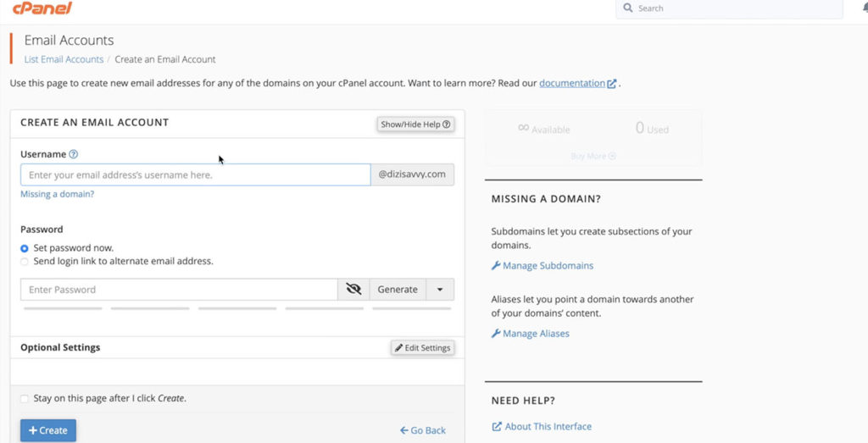Open the documentation link
868x443 pixels.
[572, 84]
